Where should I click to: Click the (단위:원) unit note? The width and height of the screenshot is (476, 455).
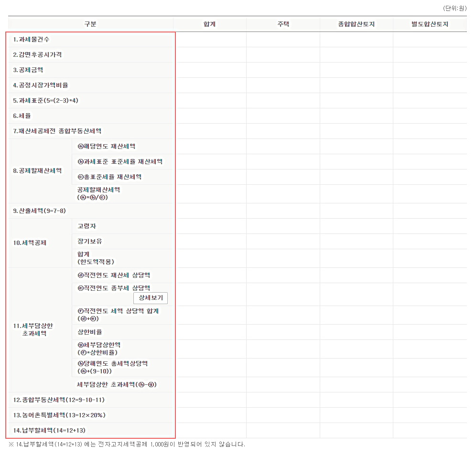click(x=454, y=8)
